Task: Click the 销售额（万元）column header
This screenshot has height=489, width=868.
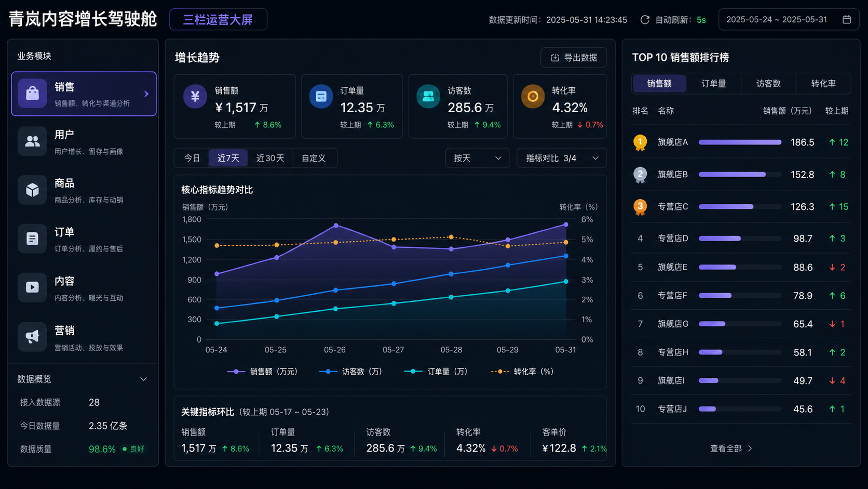Action: [x=787, y=111]
